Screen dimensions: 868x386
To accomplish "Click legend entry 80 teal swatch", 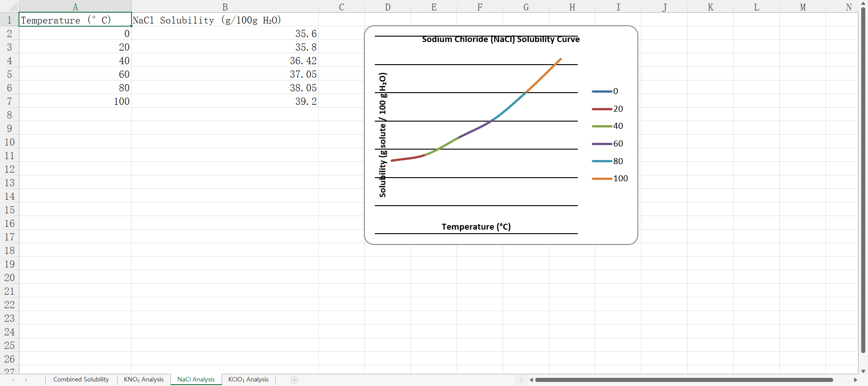I will tap(602, 161).
